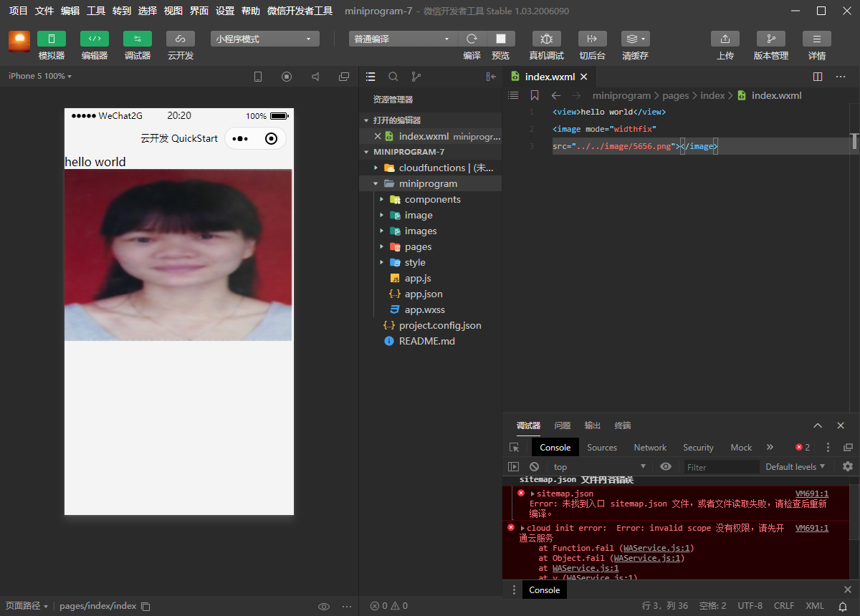This screenshot has height=616, width=860.
Task: Click the editor bookmark icon
Action: [534, 95]
